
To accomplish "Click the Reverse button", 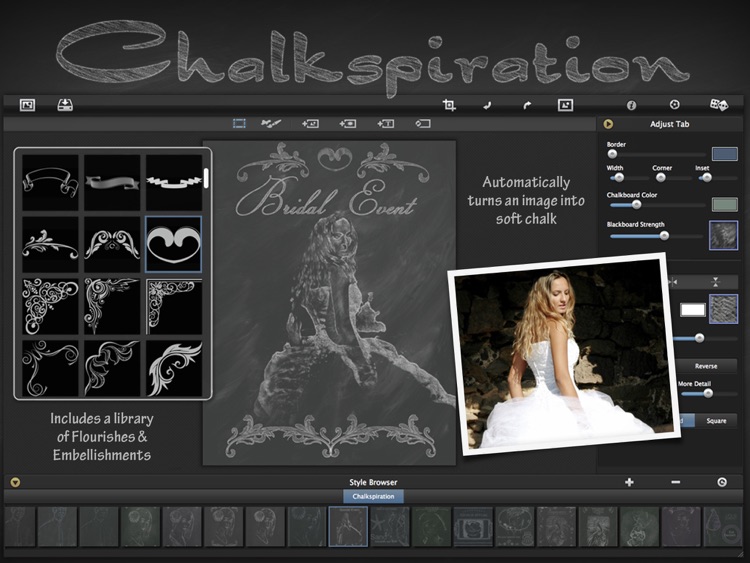I will [706, 366].
